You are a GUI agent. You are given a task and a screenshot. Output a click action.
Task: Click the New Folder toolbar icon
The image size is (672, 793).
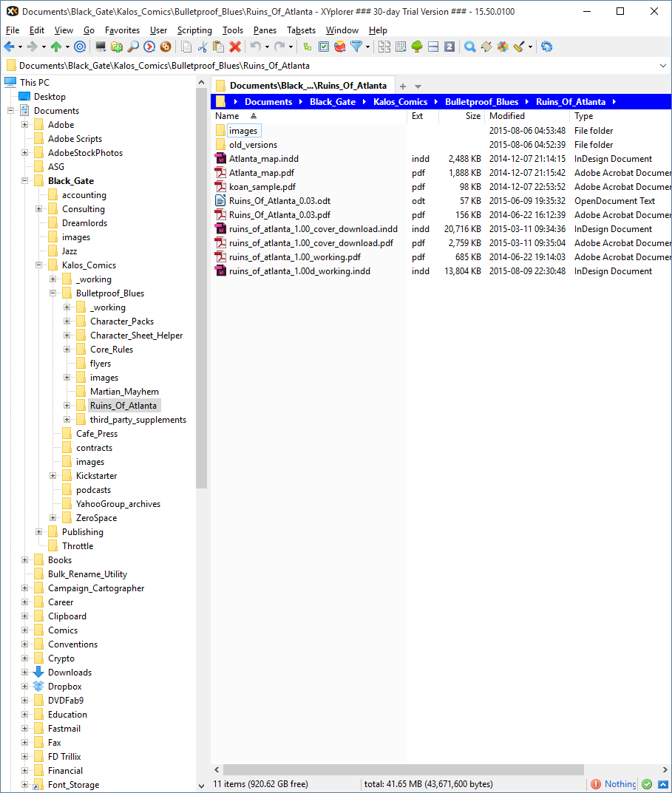[x=117, y=47]
